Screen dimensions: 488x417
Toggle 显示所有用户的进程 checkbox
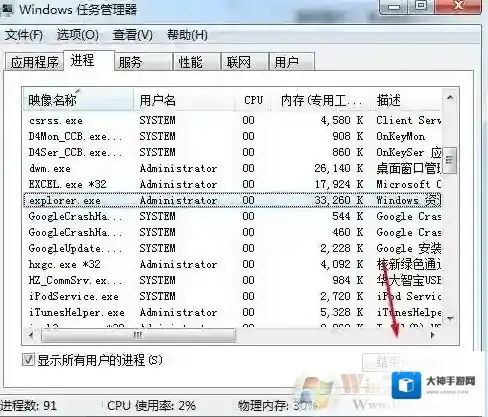(x=28, y=360)
